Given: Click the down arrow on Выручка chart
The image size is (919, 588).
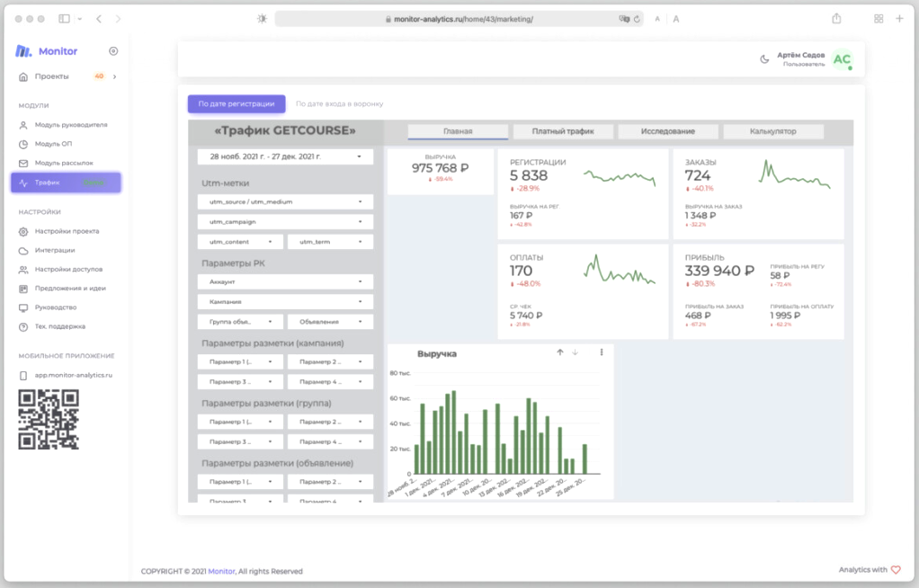Looking at the screenshot, I should (575, 352).
